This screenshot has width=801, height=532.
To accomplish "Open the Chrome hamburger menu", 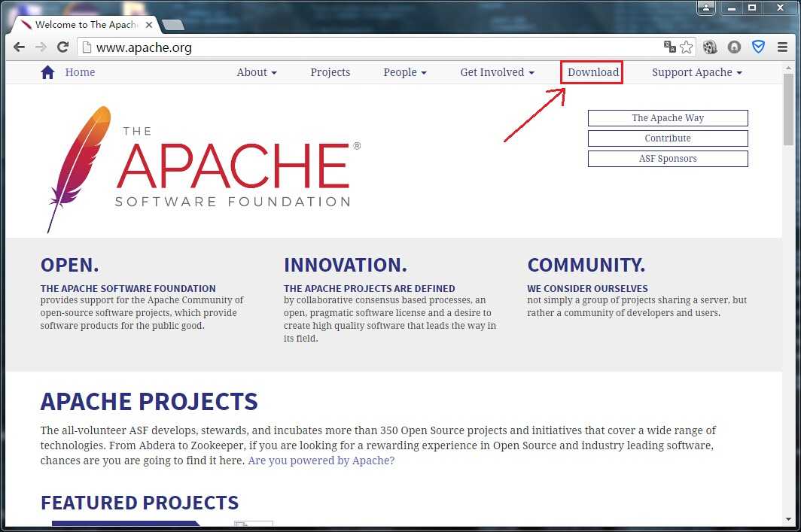I will [x=783, y=47].
